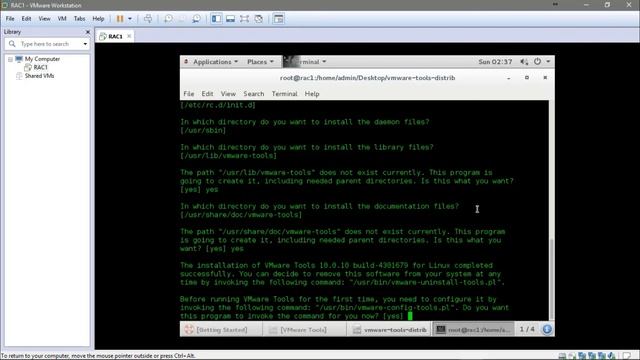Click the library search field

click(48, 44)
